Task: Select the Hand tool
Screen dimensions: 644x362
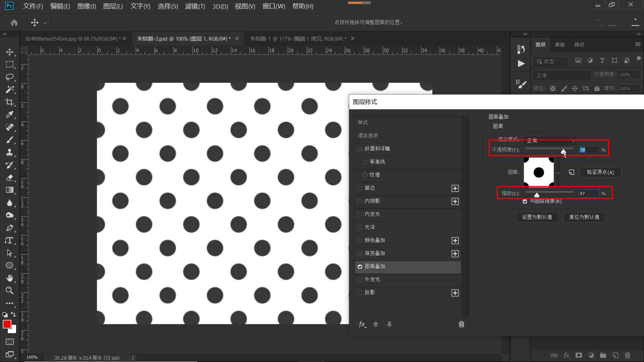Action: (9, 278)
